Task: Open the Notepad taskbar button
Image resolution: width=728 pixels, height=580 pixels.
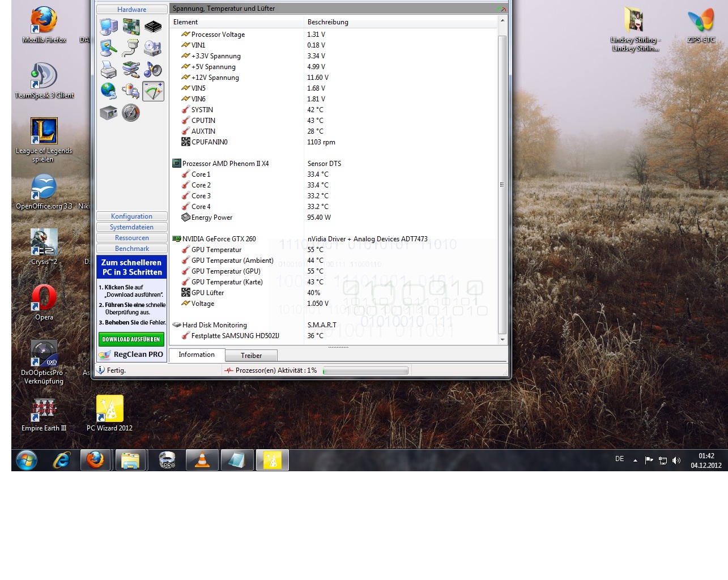Action: pos(237,460)
